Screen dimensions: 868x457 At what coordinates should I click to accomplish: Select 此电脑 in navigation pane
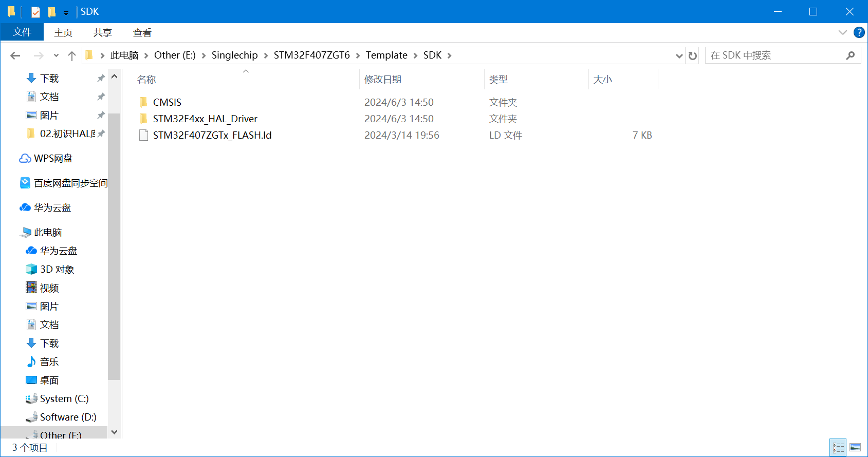coord(47,232)
